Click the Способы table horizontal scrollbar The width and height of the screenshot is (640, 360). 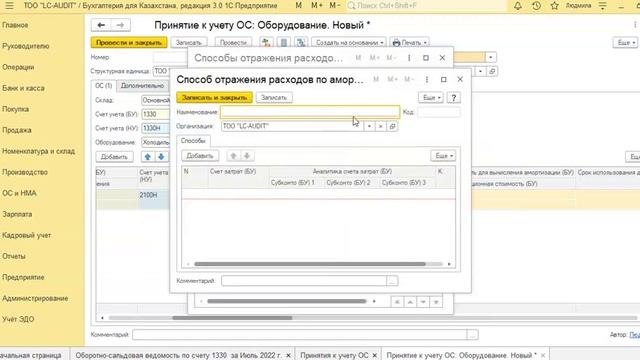[310, 264]
